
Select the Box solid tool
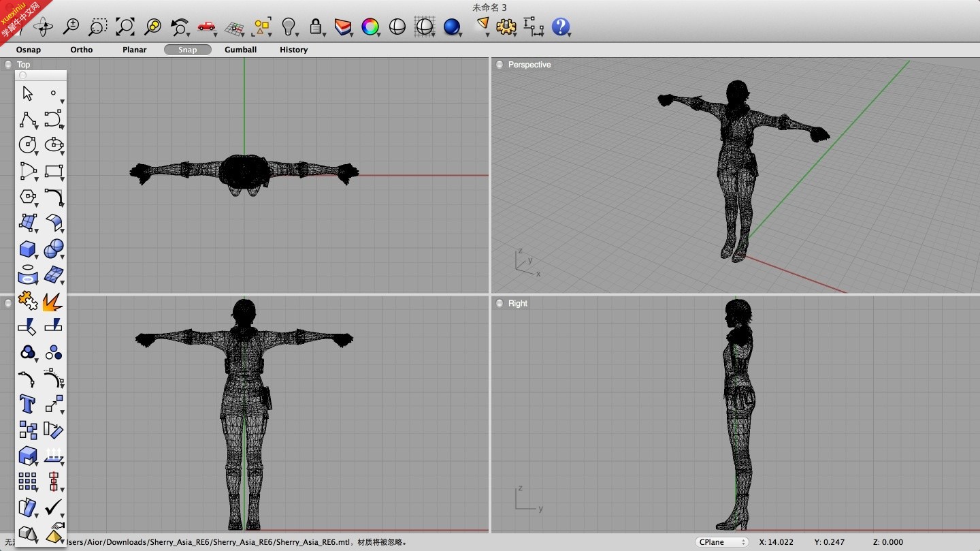coord(27,249)
